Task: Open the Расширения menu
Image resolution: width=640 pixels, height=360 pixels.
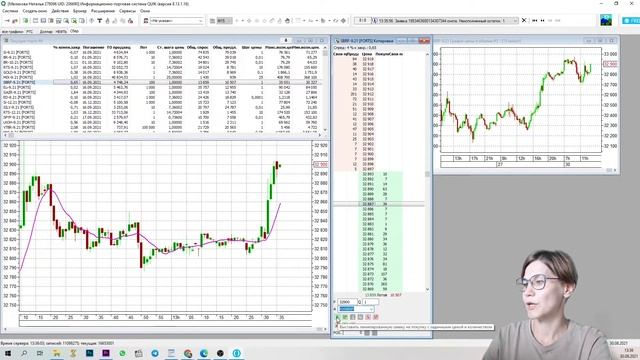Action: 103,11
